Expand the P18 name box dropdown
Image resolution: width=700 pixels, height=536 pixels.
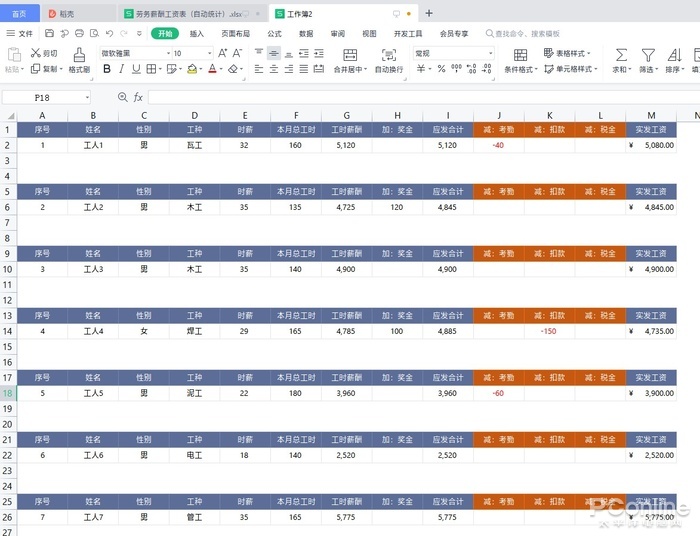pos(88,97)
